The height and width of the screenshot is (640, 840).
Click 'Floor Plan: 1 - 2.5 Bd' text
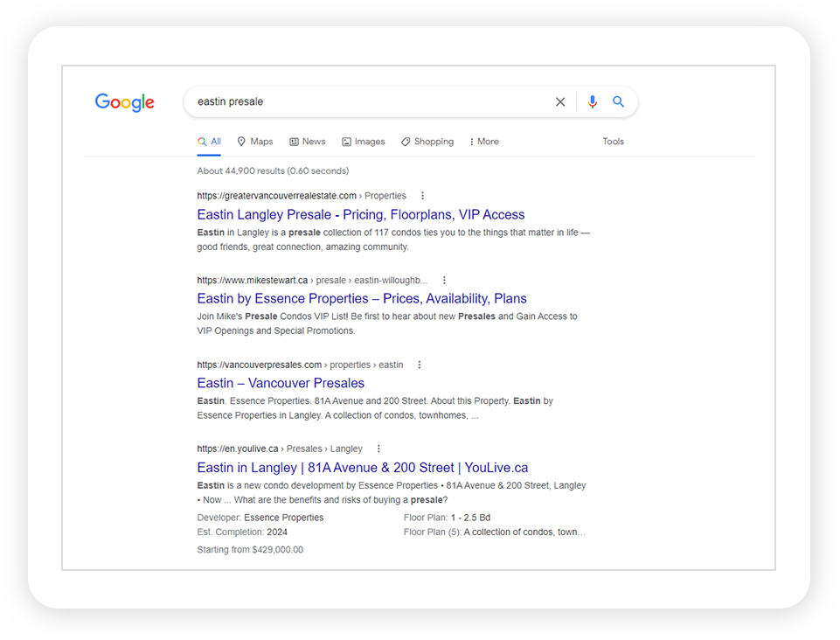point(447,518)
